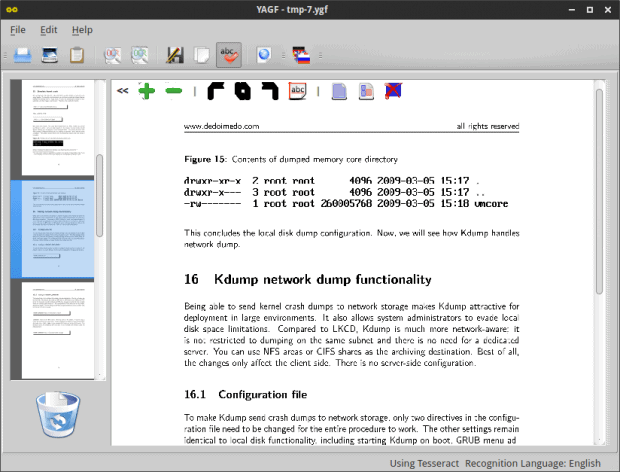Viewport: 620px width, 472px height.
Task: Click the black rotate 180 degrees icon
Action: (x=243, y=91)
